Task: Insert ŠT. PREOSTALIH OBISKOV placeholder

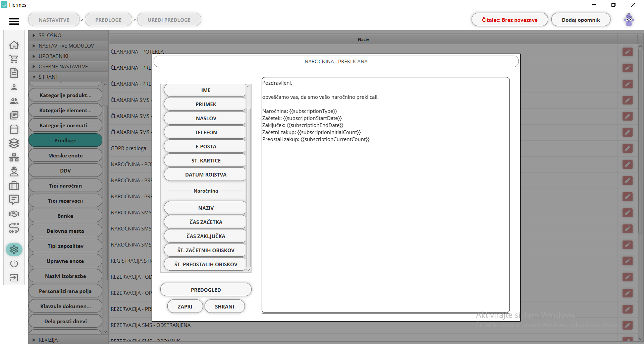Action: coord(205,265)
